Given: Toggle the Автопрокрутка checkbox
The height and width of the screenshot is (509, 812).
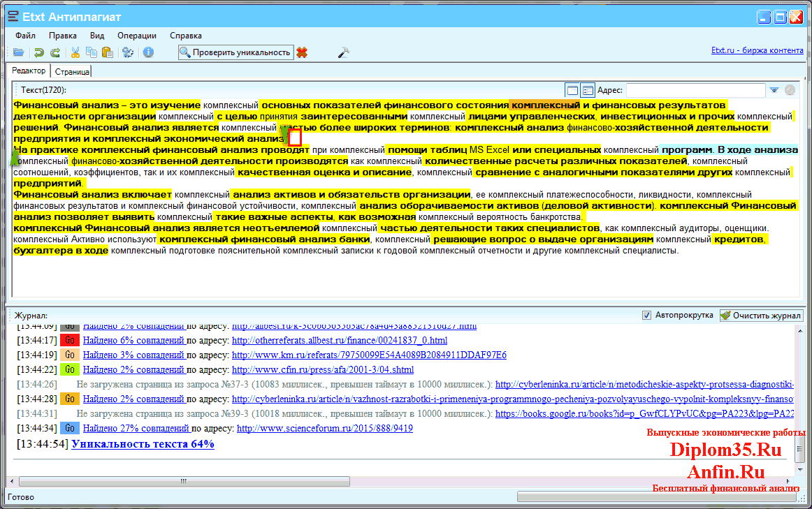Looking at the screenshot, I should click(x=646, y=316).
